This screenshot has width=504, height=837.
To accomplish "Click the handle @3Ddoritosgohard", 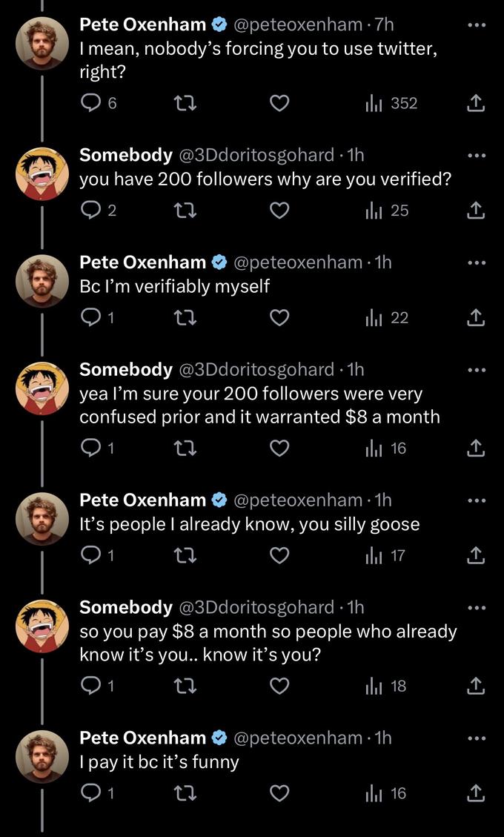I will (x=261, y=154).
